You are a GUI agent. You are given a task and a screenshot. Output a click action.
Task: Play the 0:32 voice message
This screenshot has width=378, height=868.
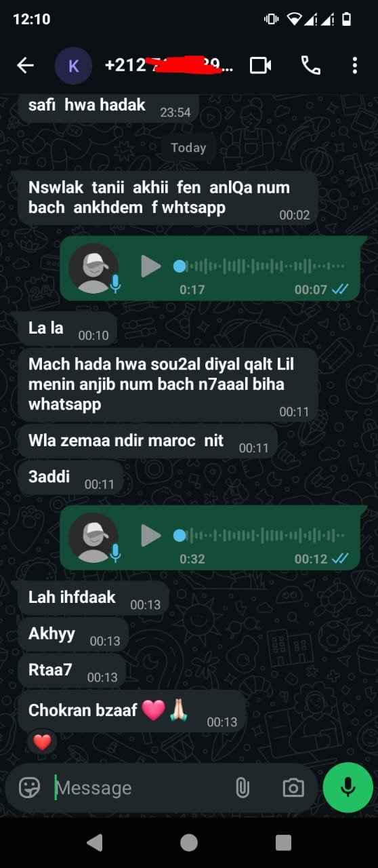[150, 536]
